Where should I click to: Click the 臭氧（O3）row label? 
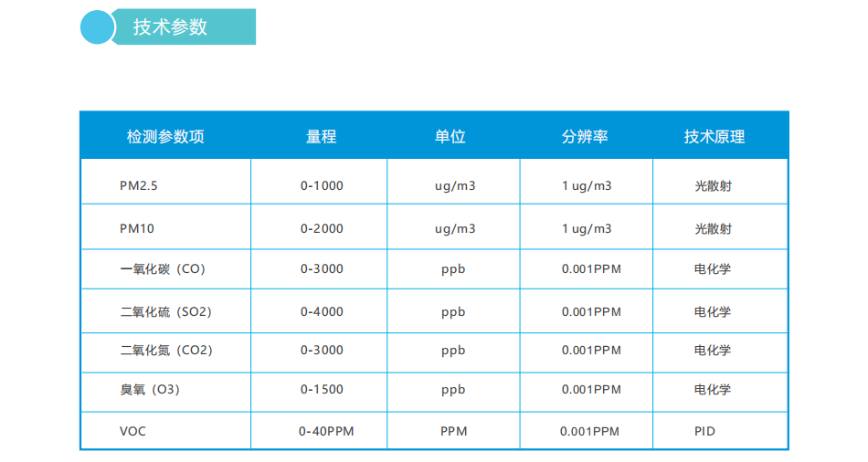click(150, 390)
